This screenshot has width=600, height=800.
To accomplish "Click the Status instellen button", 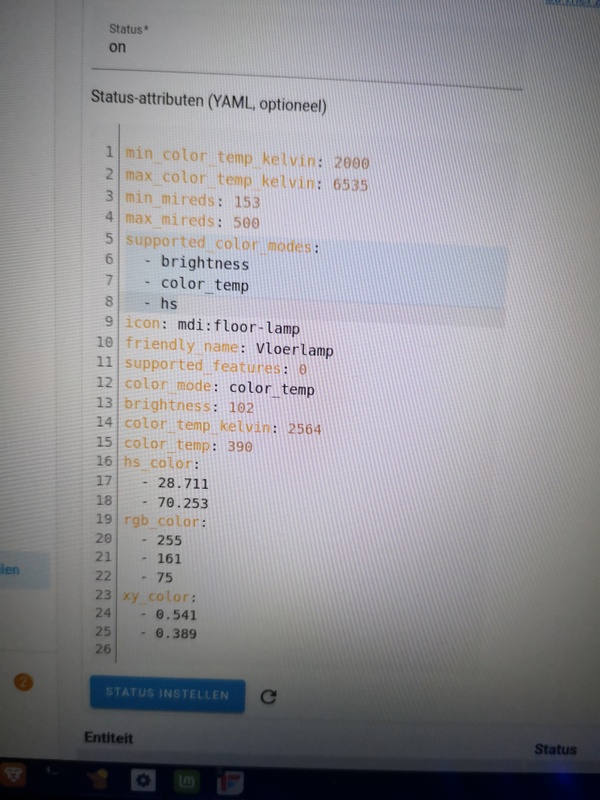I will (167, 694).
